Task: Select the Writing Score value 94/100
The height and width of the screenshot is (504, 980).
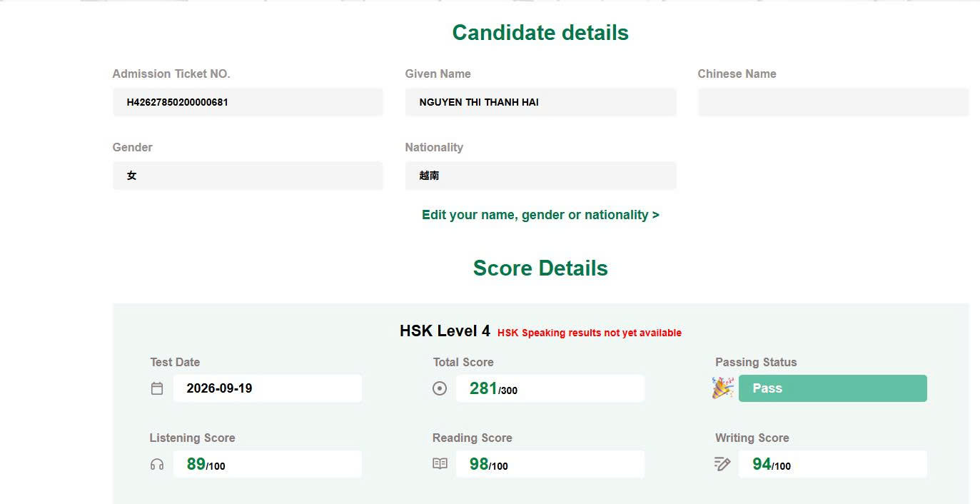Action: click(x=832, y=464)
